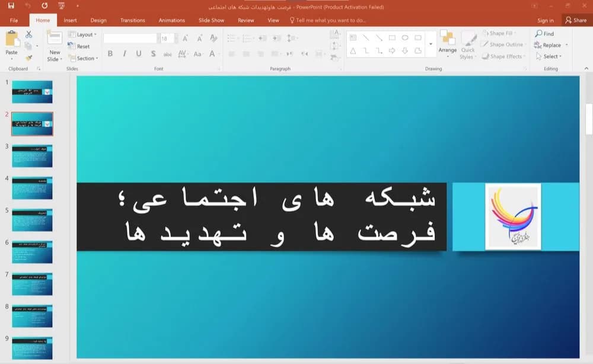593x364 pixels.
Task: Switch to the Transitions tab
Action: pos(132,20)
